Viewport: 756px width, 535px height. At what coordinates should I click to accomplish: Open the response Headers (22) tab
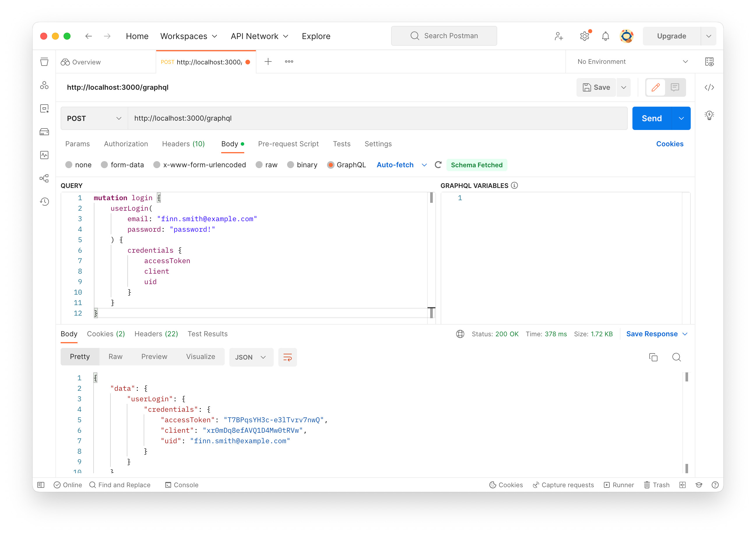[x=156, y=334]
